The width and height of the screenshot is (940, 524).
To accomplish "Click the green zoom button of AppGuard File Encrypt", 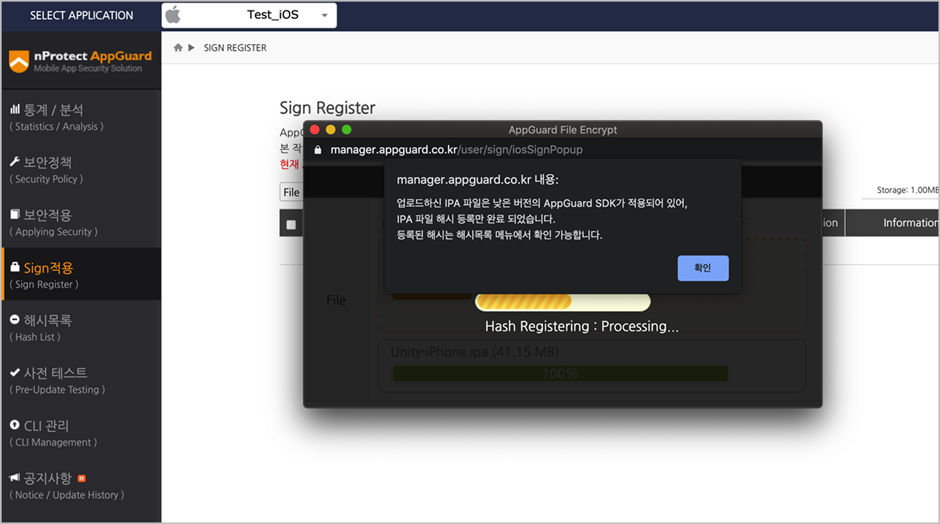I will [347, 130].
